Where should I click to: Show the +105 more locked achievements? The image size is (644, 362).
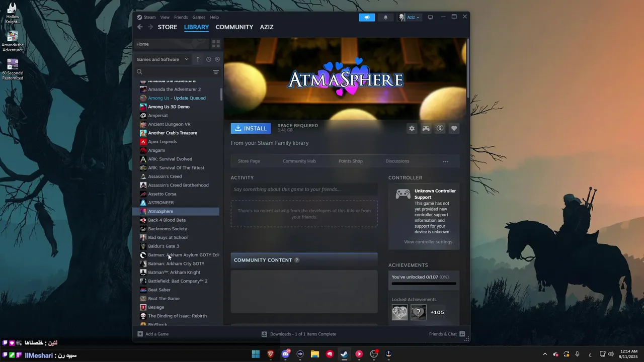(437, 312)
